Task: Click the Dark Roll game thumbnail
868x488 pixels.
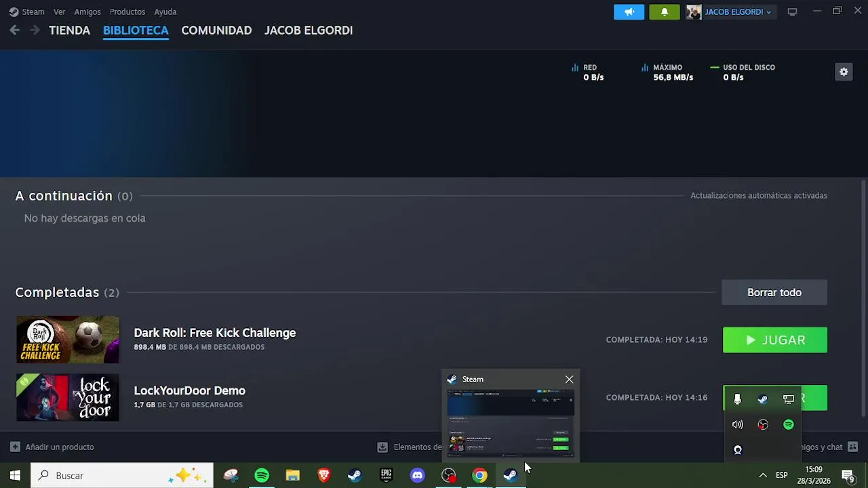Action: pyautogui.click(x=67, y=340)
